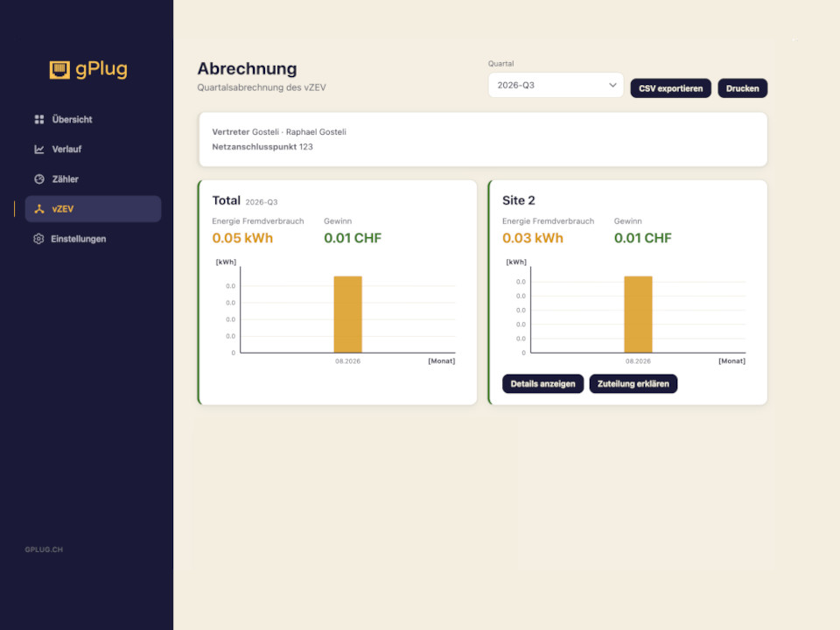Click the [kWh] axis label in Site 2 chart

[516, 262]
